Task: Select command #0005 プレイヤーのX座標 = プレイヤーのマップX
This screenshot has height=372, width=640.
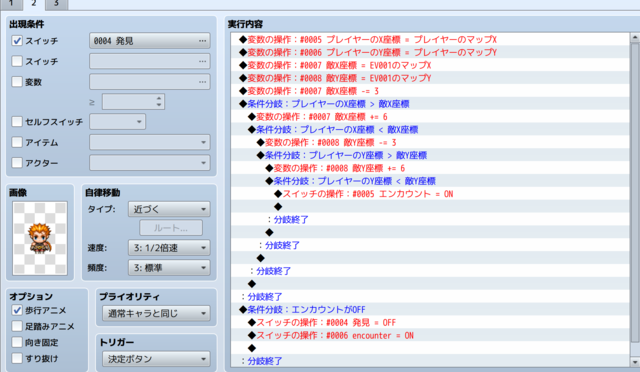Action: click(430, 40)
